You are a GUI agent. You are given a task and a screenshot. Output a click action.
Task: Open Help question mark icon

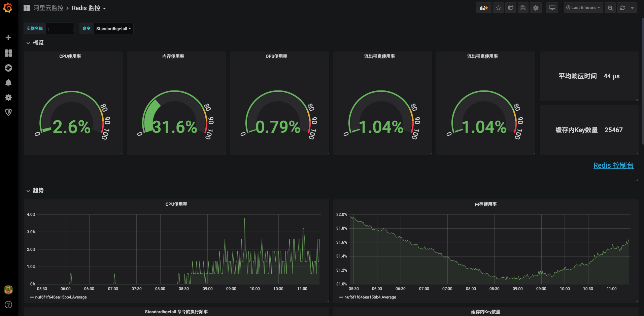[x=8, y=305]
